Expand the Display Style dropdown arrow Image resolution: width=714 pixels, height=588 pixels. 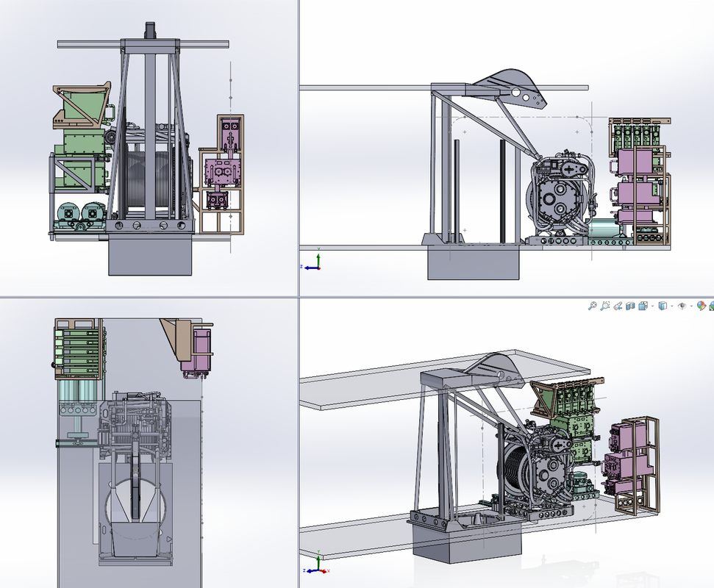click(x=671, y=306)
